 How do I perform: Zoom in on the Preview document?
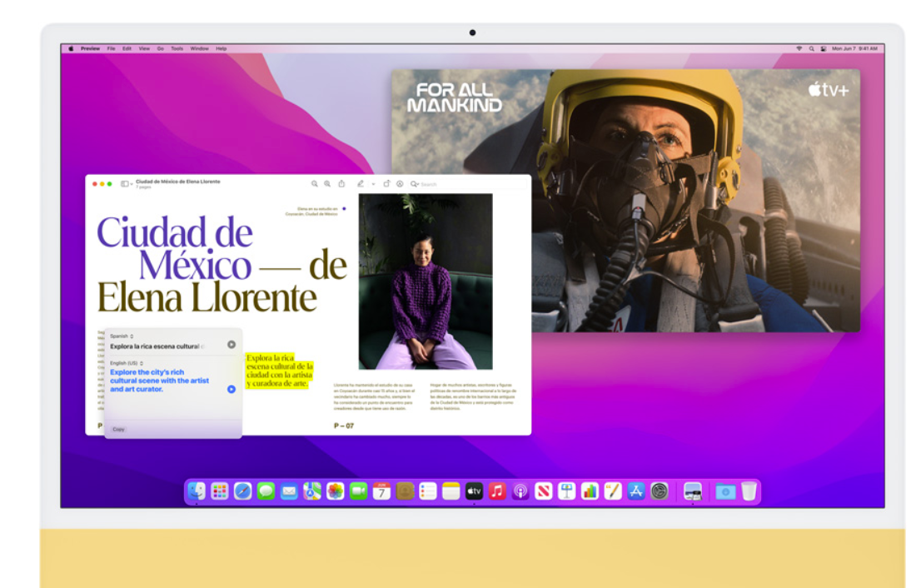[x=328, y=183]
